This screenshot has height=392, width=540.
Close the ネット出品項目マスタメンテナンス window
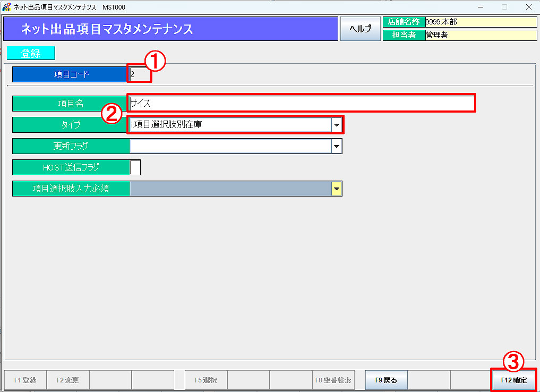pos(529,7)
